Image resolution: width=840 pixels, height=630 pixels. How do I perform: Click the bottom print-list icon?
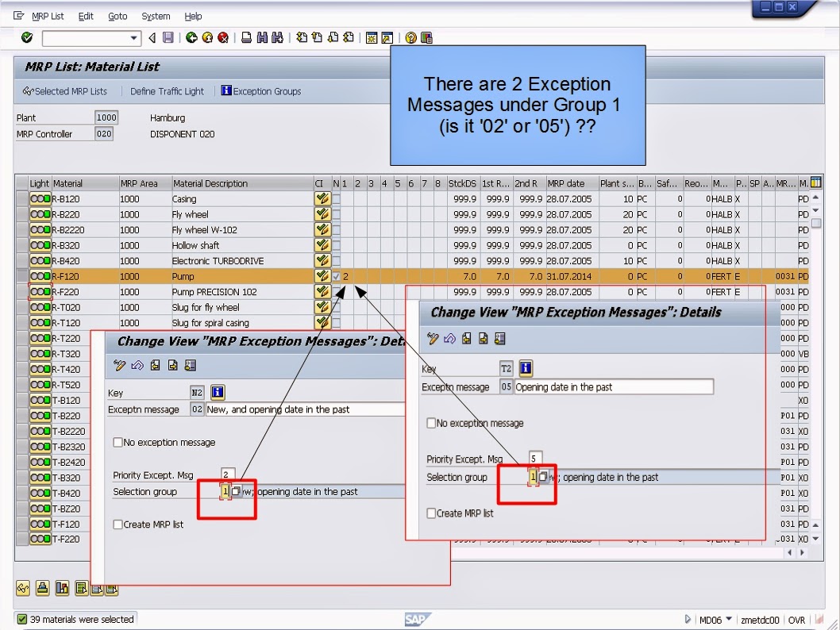coord(42,588)
